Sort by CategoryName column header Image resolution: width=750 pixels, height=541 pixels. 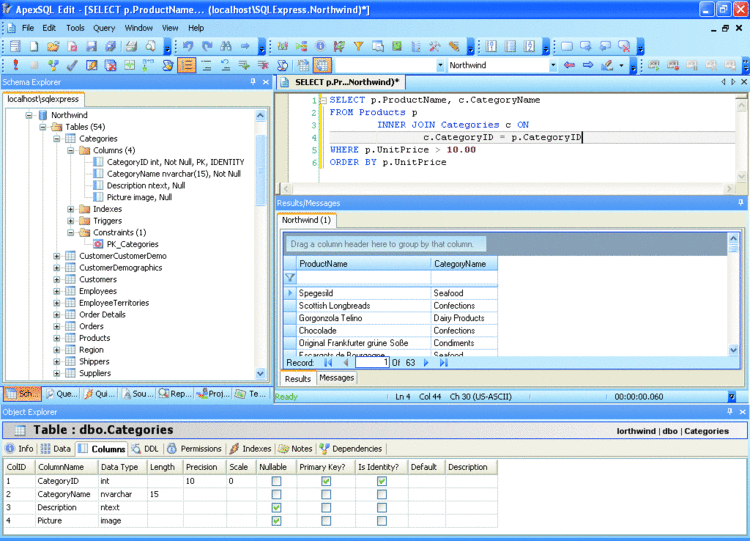(464, 264)
